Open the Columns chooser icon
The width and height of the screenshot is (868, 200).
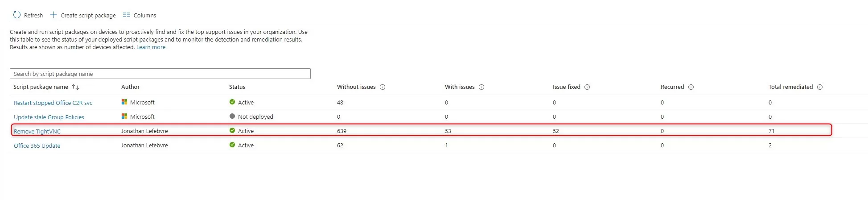127,15
